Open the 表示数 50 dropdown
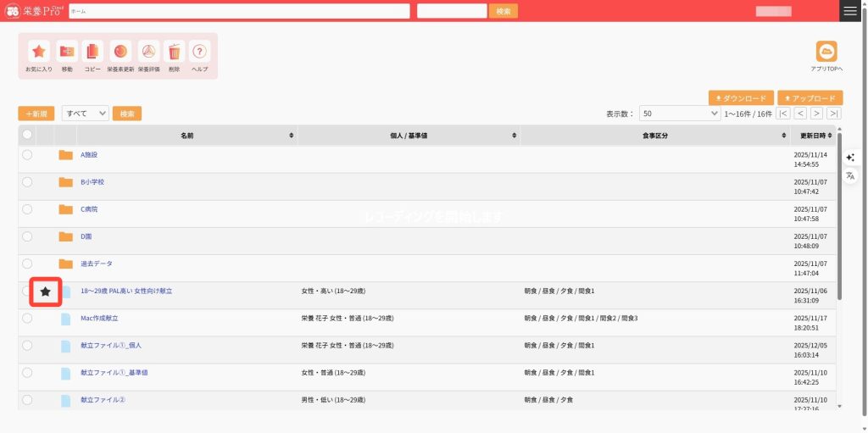 (680, 114)
